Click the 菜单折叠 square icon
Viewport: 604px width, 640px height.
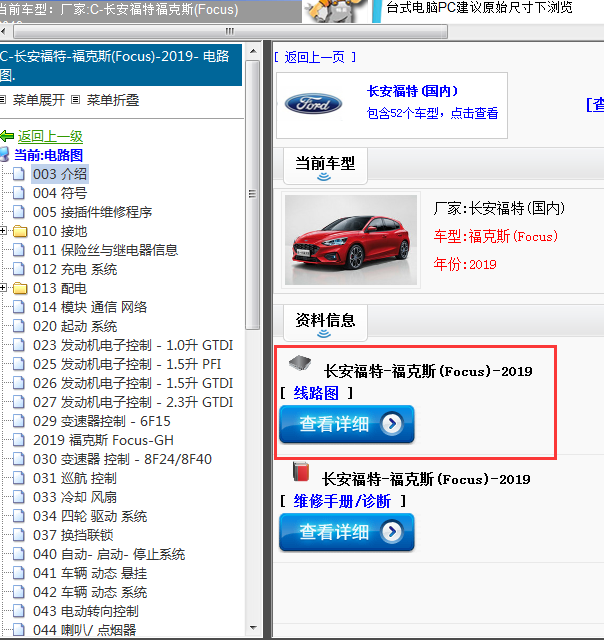pyautogui.click(x=76, y=100)
